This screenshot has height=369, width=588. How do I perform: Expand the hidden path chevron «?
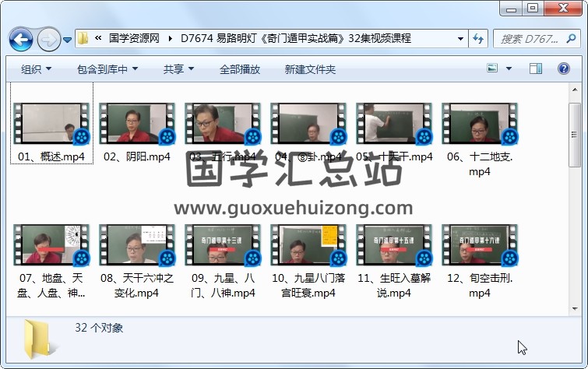coord(98,38)
